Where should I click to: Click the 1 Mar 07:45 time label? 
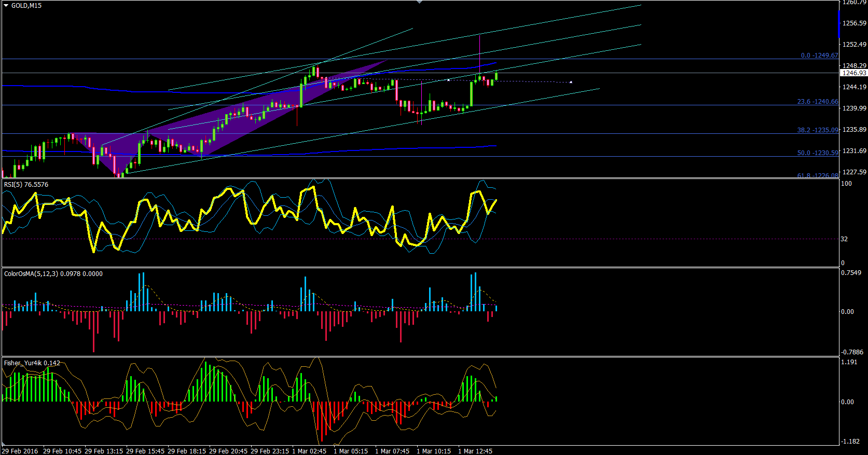point(392,451)
